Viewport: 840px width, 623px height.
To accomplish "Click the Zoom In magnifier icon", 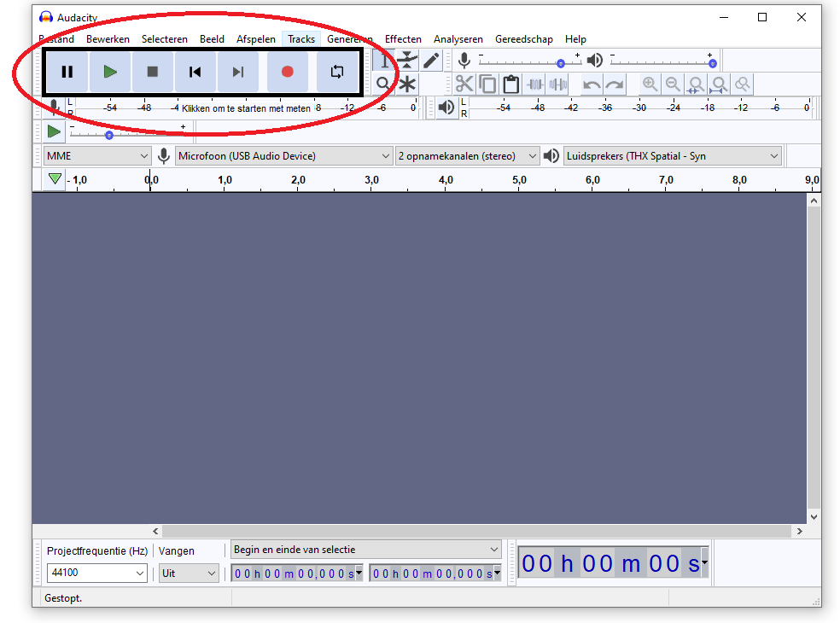I will coord(650,84).
